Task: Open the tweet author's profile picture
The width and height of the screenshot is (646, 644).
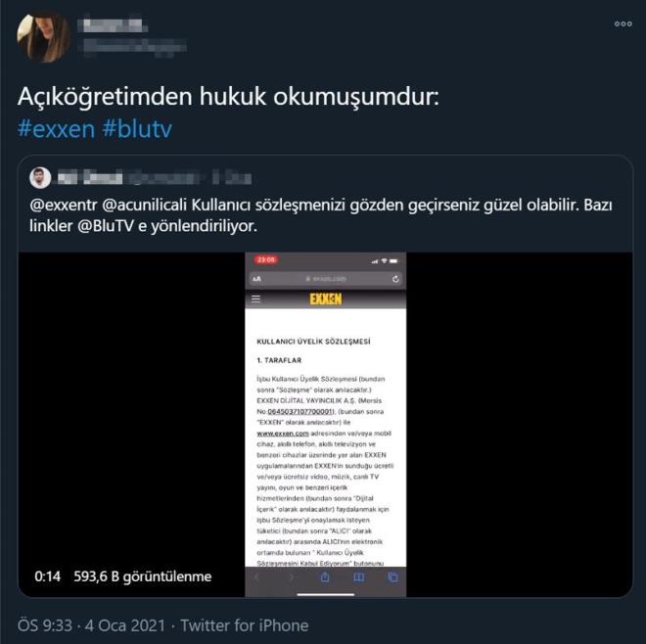Action: (x=43, y=36)
